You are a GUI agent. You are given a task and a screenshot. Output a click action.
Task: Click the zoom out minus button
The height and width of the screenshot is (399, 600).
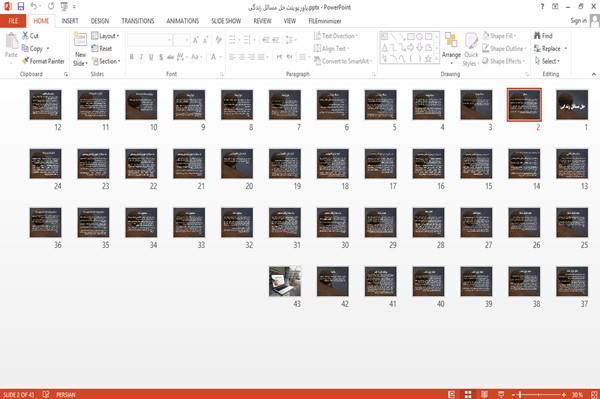tap(514, 394)
